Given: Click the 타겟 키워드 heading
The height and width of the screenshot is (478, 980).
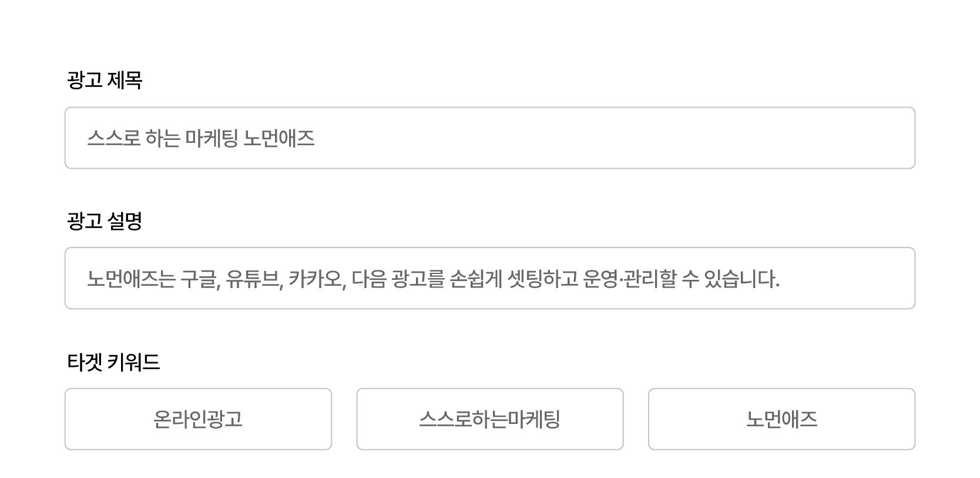Looking at the screenshot, I should [113, 362].
